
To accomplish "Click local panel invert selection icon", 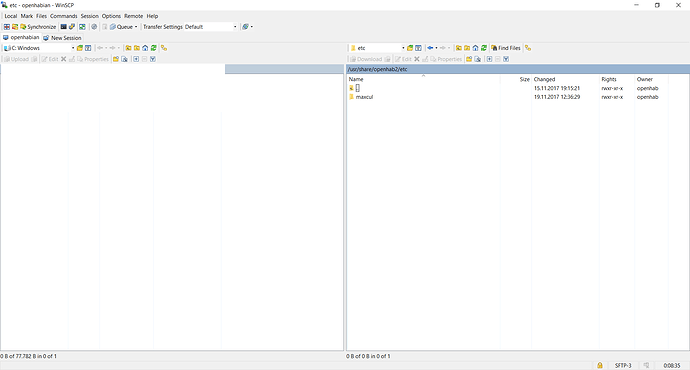I will click(x=153, y=59).
